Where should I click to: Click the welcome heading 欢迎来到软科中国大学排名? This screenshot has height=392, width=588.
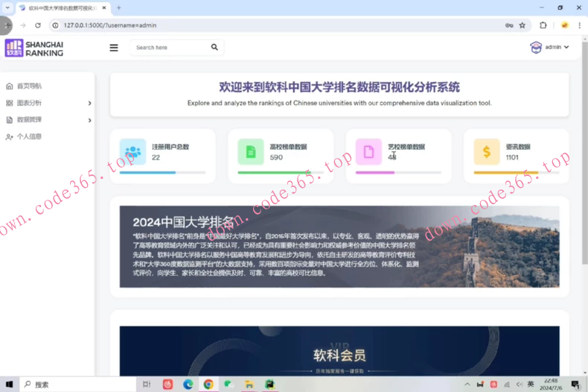point(339,87)
